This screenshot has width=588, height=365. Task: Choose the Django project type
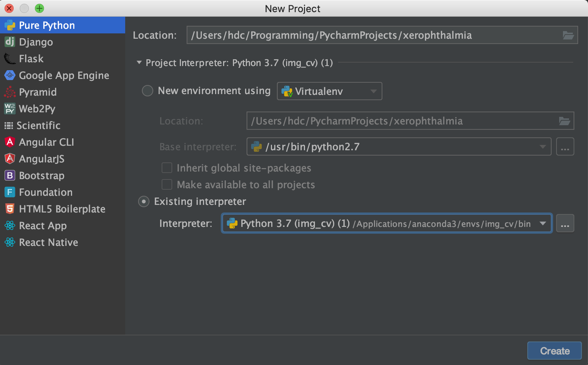(63, 42)
